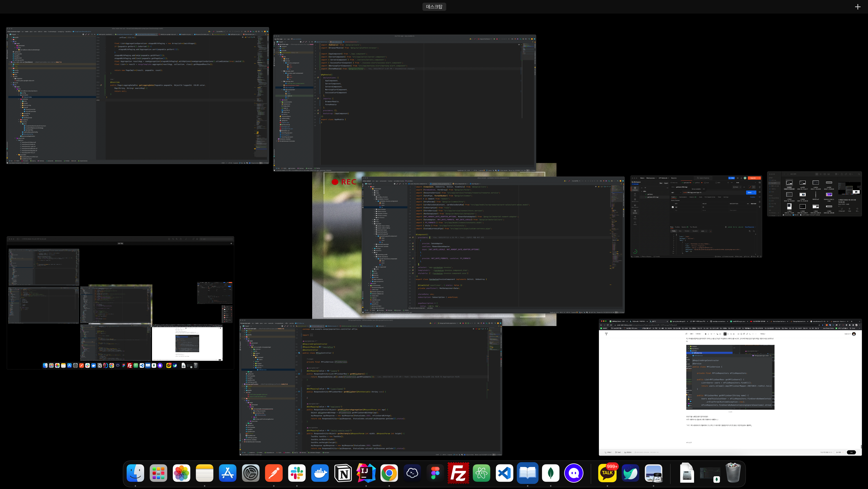868x489 pixels.
Task: Open Notion from the dock
Action: click(x=343, y=473)
